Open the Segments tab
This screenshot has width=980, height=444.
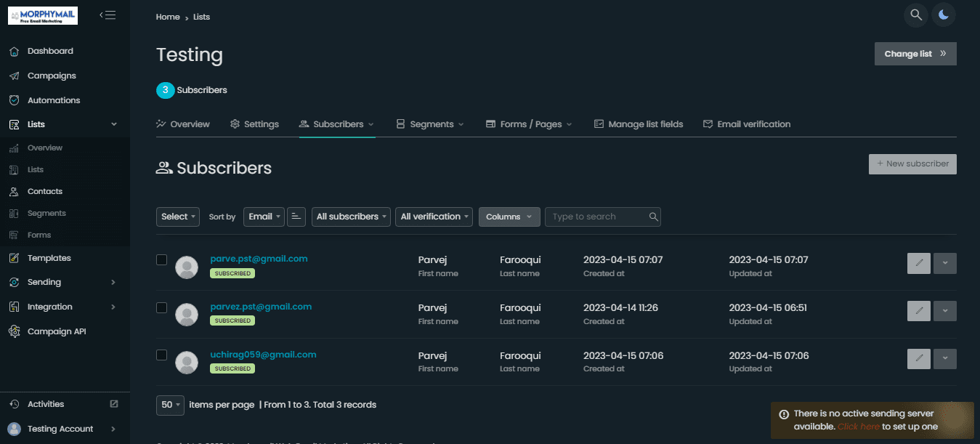pyautogui.click(x=430, y=124)
